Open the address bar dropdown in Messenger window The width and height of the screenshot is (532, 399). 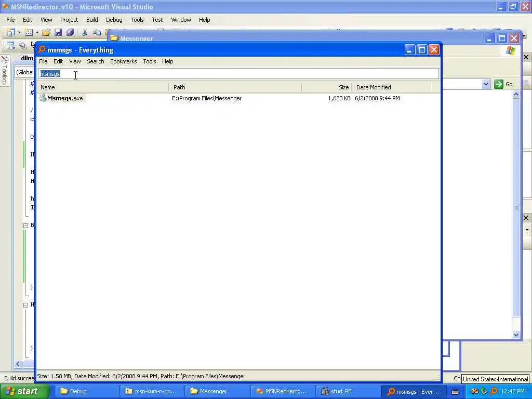tap(486, 84)
